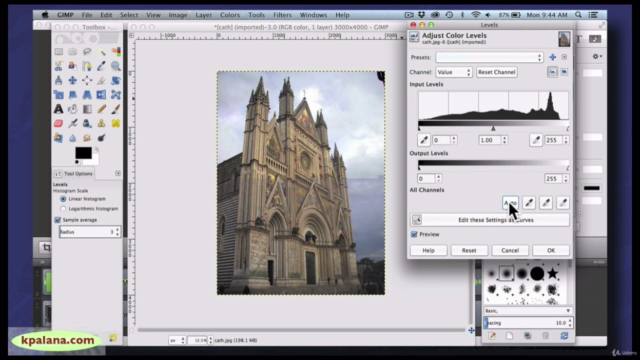Select the Ellipse Select tool
This screenshot has height=360, width=640.
(73, 52)
